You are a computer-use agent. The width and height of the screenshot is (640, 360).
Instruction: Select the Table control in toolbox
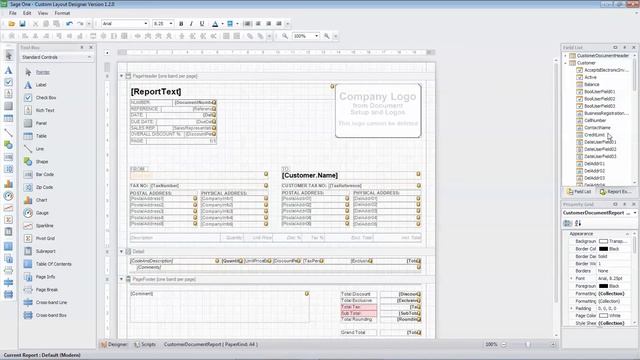[41, 136]
